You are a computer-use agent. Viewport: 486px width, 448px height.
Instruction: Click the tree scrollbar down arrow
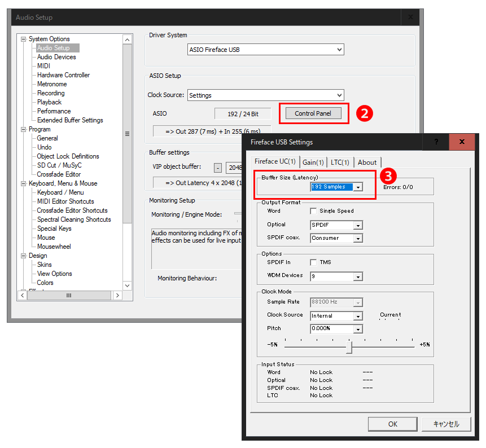[x=128, y=286]
